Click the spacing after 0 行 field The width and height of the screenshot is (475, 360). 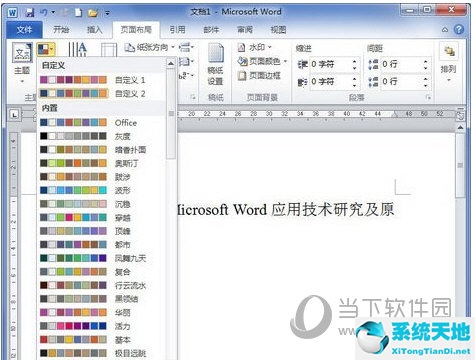pyautogui.click(x=401, y=81)
